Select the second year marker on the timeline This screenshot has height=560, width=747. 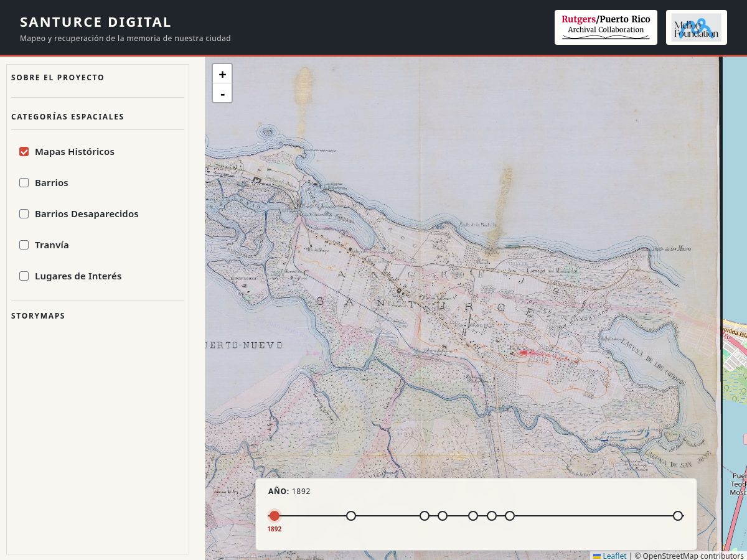coord(351,516)
